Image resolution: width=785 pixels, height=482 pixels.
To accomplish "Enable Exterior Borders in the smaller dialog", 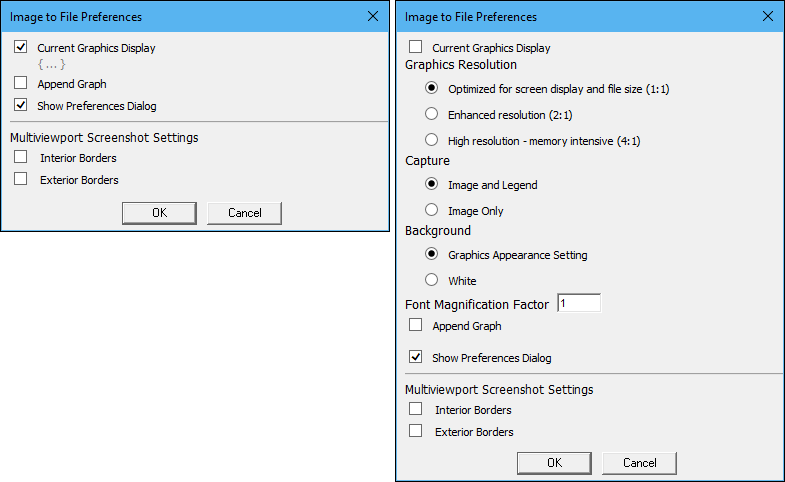I will 21,179.
